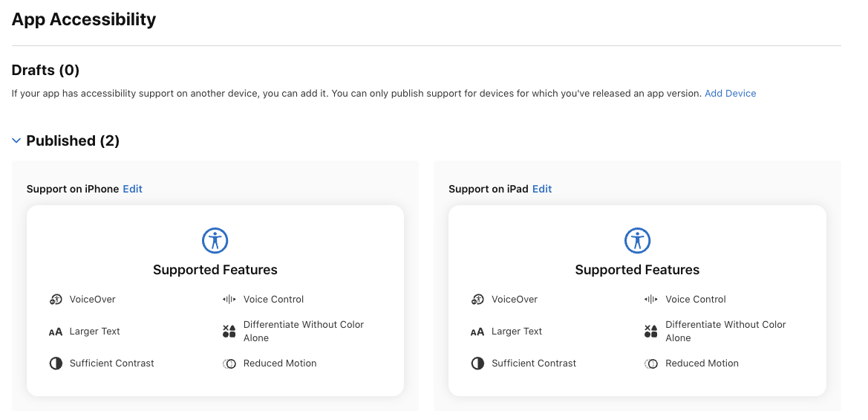Click the Larger Text icon under iPad

point(477,332)
